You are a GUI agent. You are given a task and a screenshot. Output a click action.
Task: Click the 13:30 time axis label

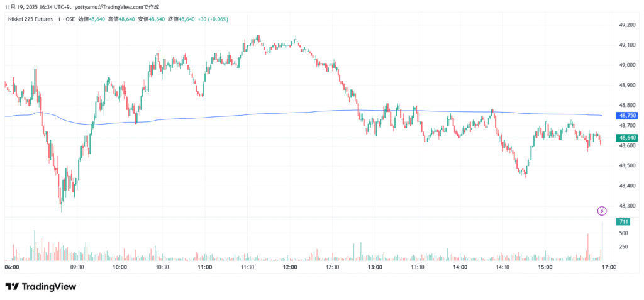click(418, 267)
